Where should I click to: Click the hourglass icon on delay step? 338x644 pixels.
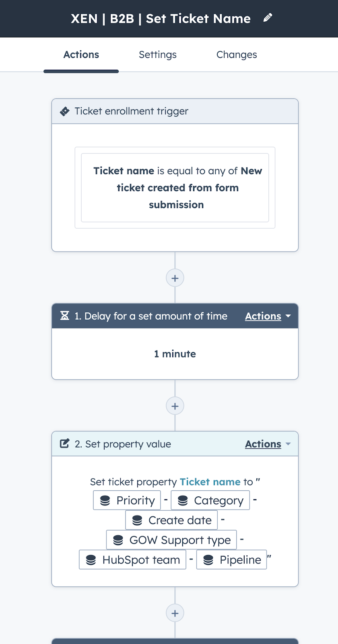pos(65,316)
